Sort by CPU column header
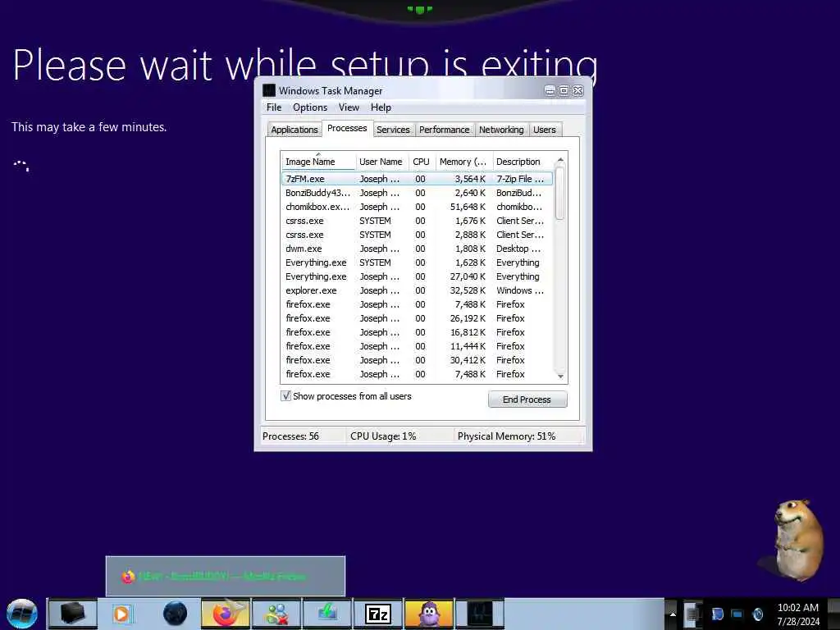This screenshot has height=630, width=840. point(421,162)
